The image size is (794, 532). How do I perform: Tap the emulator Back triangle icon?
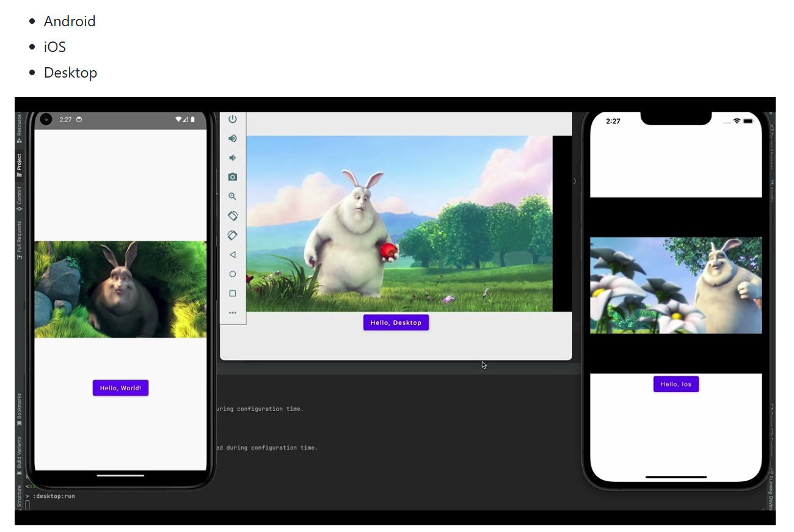click(232, 255)
